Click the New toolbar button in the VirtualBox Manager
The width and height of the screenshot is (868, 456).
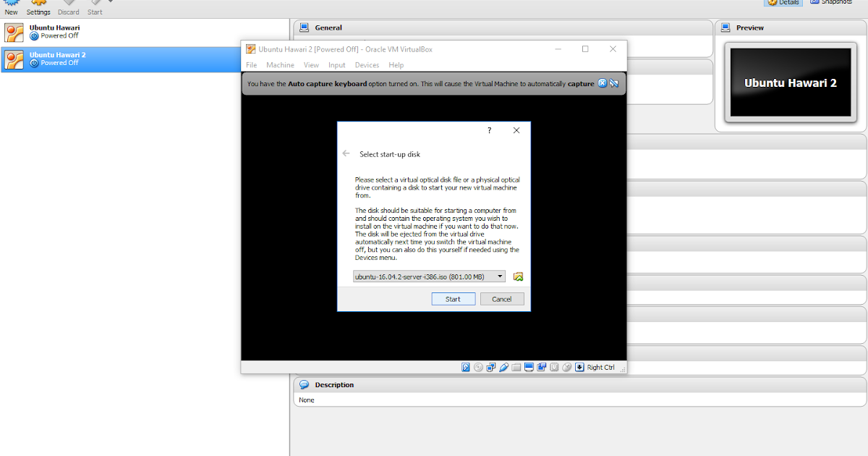pos(11,8)
